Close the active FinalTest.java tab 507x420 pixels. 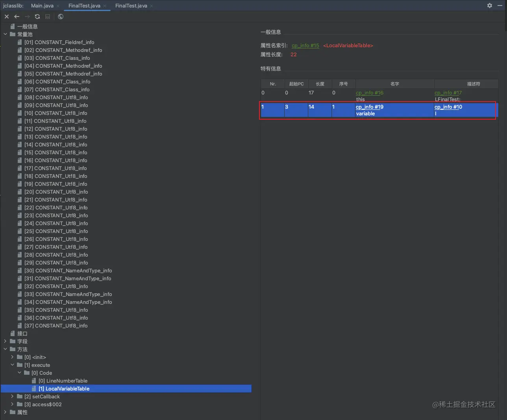(x=105, y=6)
